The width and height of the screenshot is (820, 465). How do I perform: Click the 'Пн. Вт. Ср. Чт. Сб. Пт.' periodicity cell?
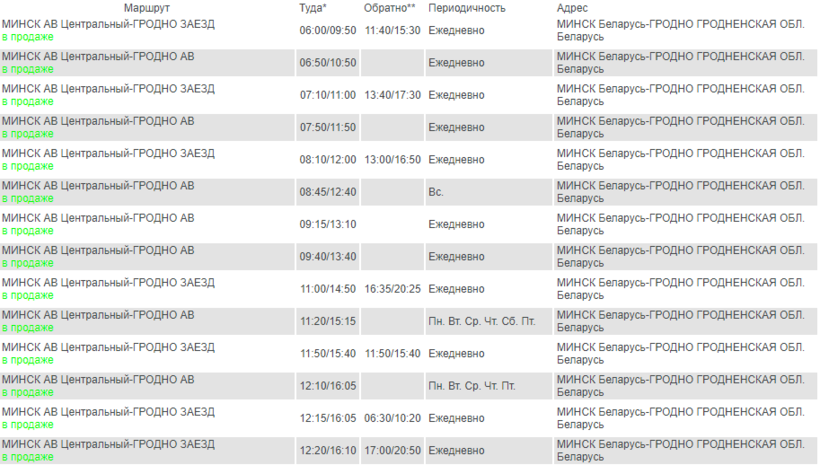tap(478, 322)
